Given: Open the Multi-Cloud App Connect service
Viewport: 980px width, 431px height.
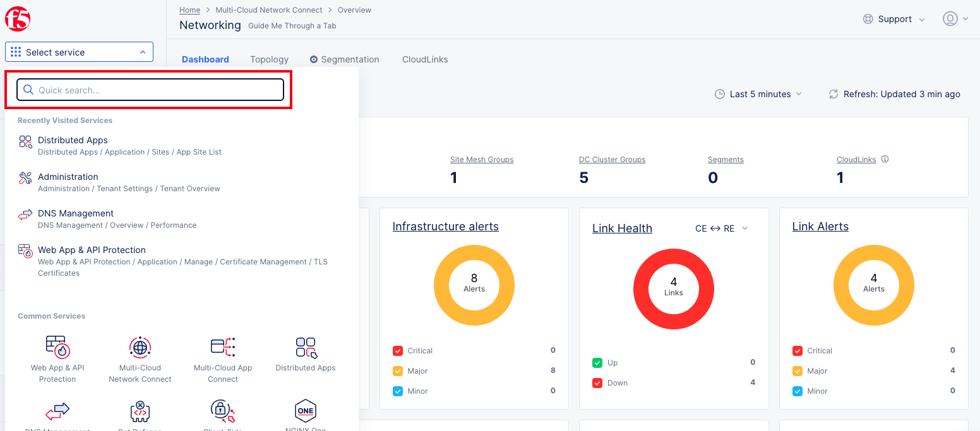Looking at the screenshot, I should pos(223,347).
